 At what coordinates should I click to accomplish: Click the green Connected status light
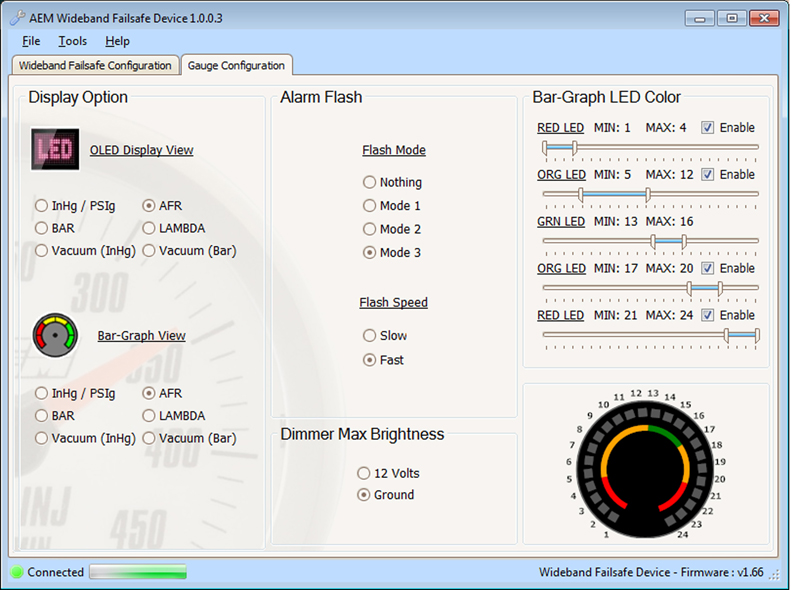tap(17, 572)
